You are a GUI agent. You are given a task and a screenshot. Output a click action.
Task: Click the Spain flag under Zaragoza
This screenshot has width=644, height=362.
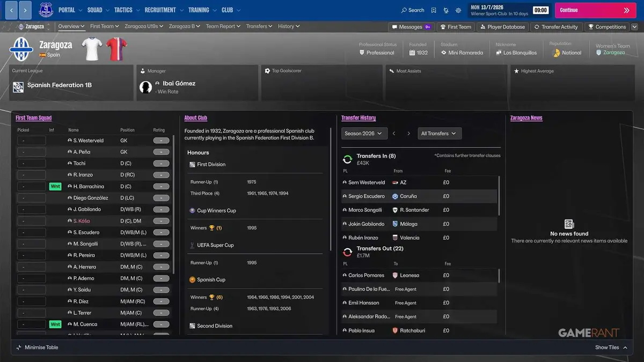(42, 55)
